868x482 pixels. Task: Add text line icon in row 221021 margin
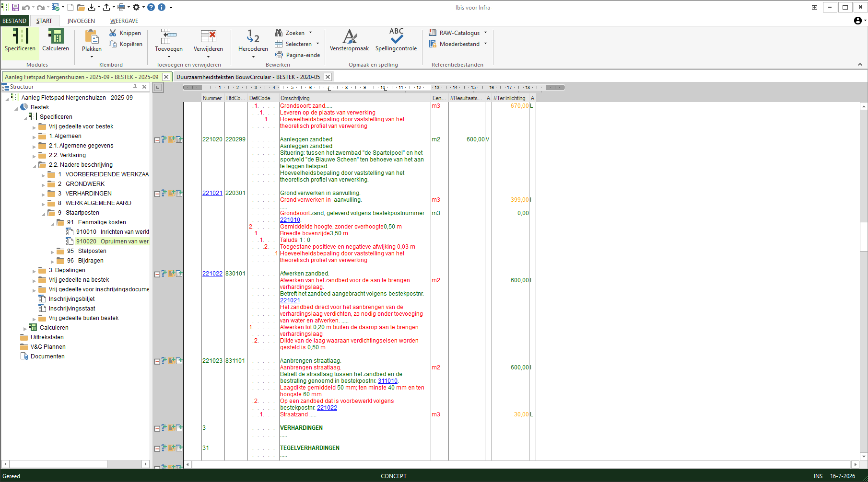171,193
